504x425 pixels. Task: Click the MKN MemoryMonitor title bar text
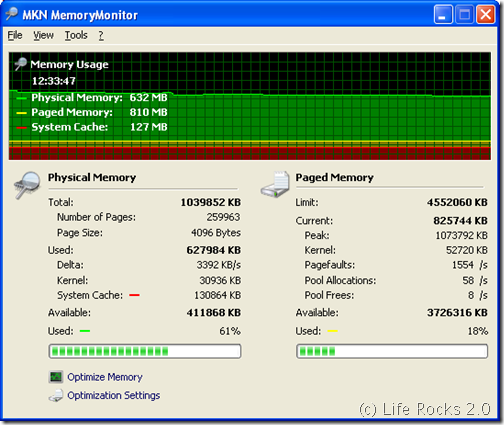[x=80, y=15]
